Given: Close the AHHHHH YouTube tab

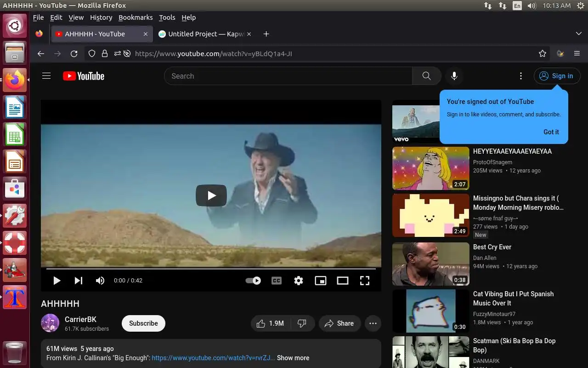Looking at the screenshot, I should click(146, 34).
